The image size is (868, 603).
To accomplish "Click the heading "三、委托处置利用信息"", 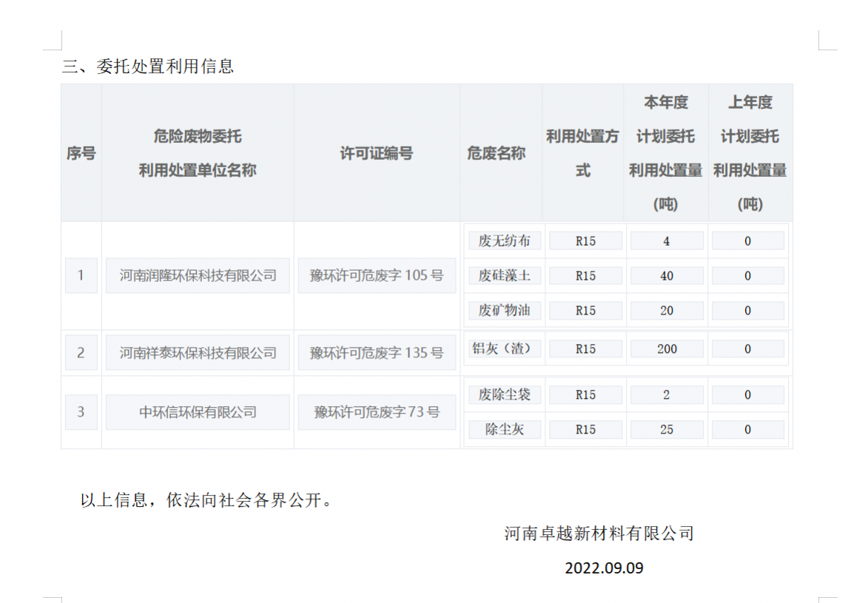I will point(148,67).
